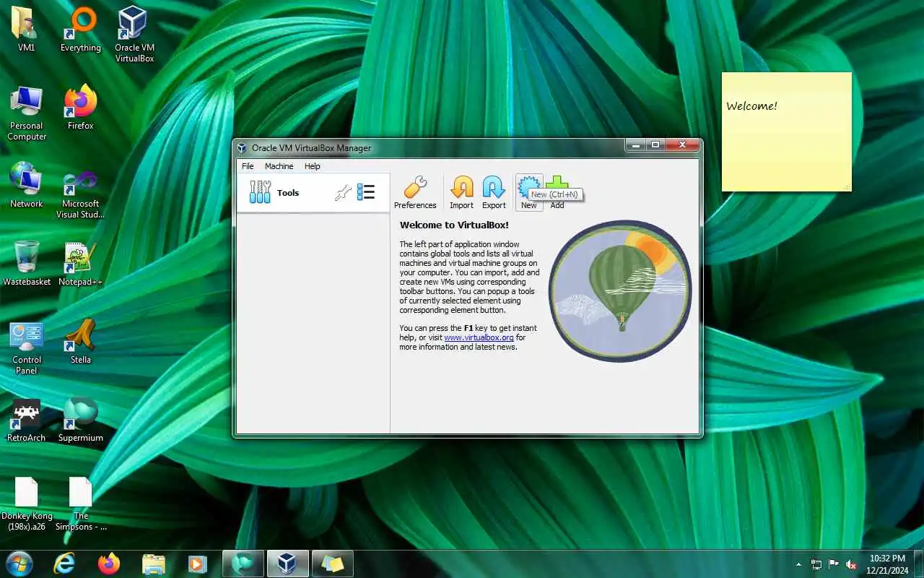Select Microsoft Visual Studio desktop shortcut
The image size is (924, 578).
click(x=81, y=194)
